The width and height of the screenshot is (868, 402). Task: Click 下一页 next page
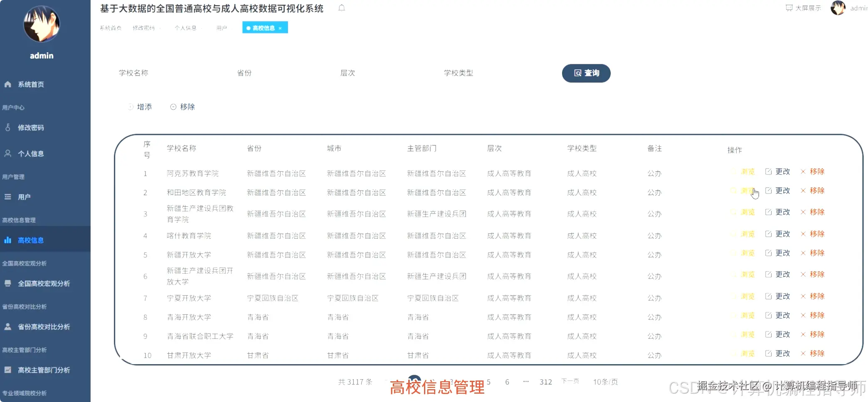(570, 381)
